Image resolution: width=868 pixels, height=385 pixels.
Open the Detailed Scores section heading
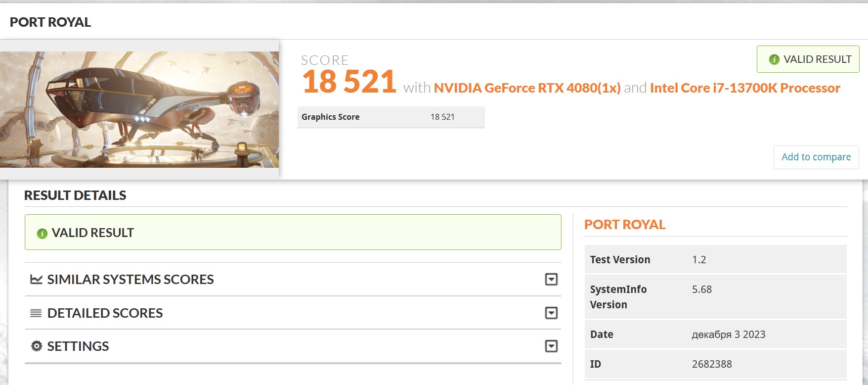pos(105,313)
